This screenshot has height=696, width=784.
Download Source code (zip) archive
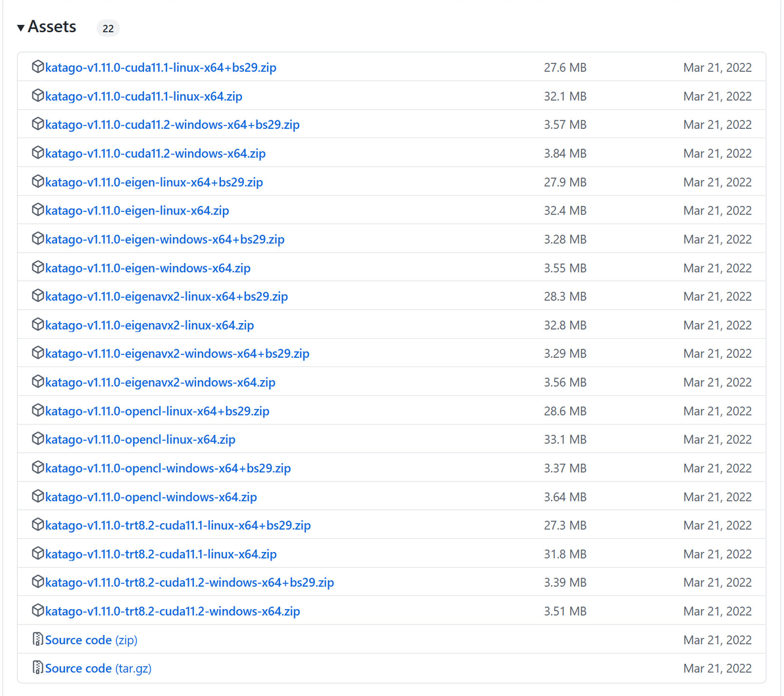tap(91, 640)
